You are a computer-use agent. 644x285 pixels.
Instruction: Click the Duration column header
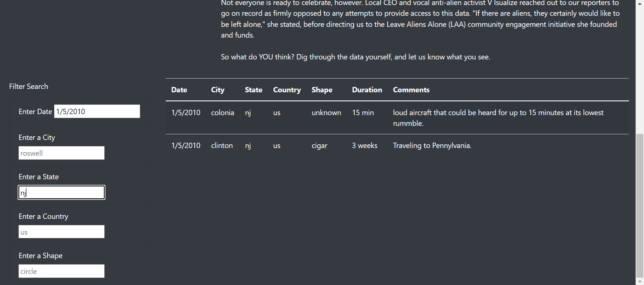367,90
